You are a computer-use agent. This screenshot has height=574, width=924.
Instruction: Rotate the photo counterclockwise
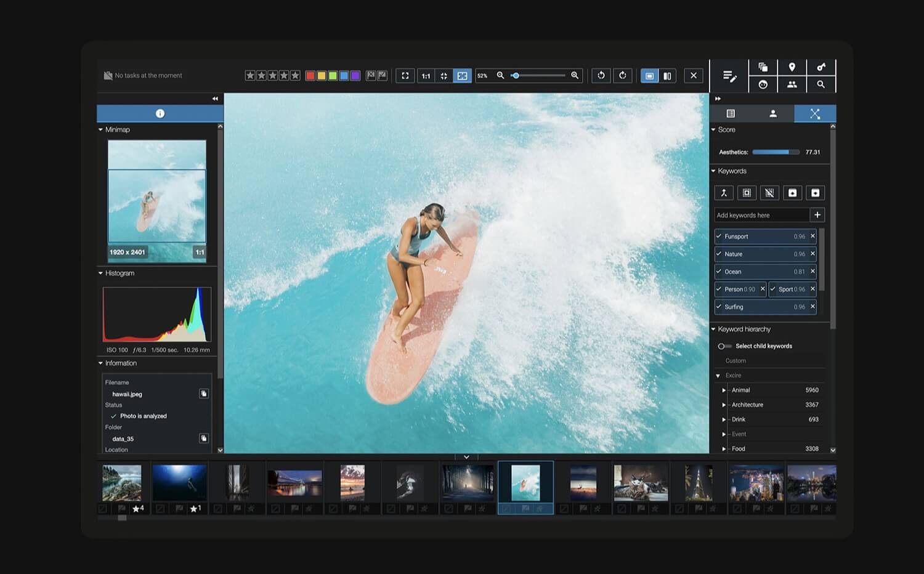601,75
